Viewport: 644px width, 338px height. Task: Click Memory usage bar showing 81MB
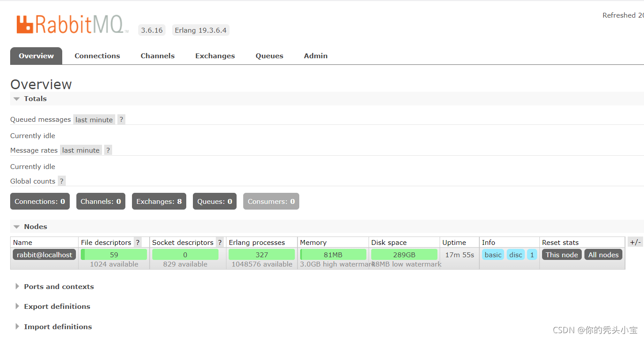333,255
